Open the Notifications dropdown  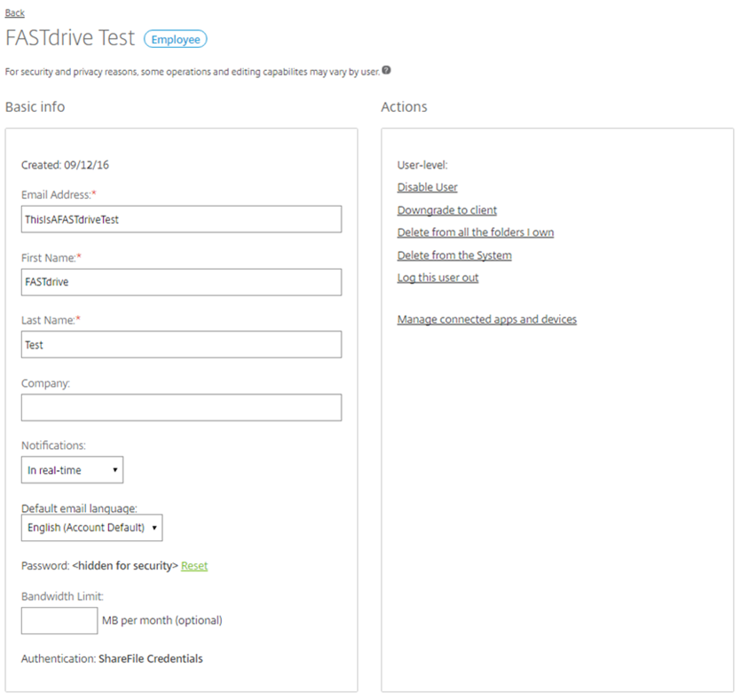[x=72, y=469]
